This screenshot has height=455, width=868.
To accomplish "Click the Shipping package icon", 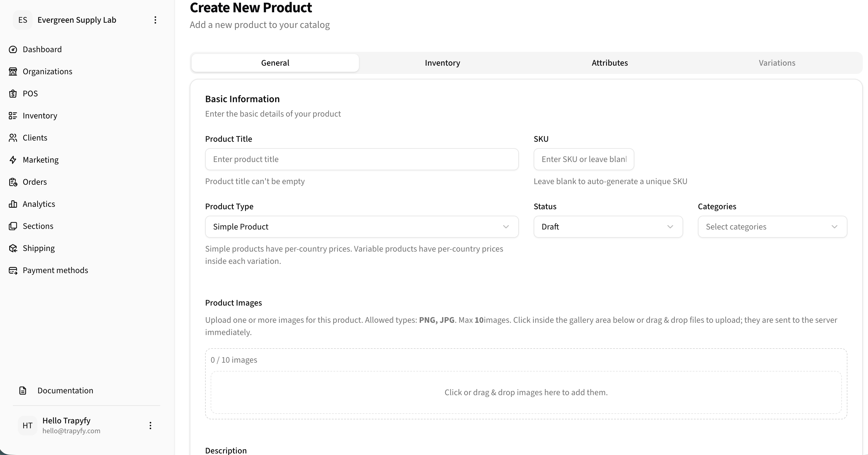I will (x=13, y=248).
